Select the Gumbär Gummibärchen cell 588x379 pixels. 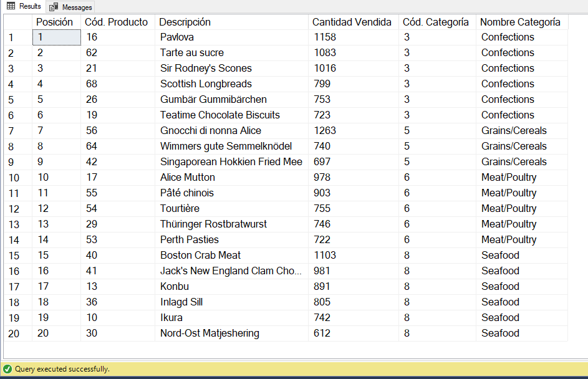231,99
